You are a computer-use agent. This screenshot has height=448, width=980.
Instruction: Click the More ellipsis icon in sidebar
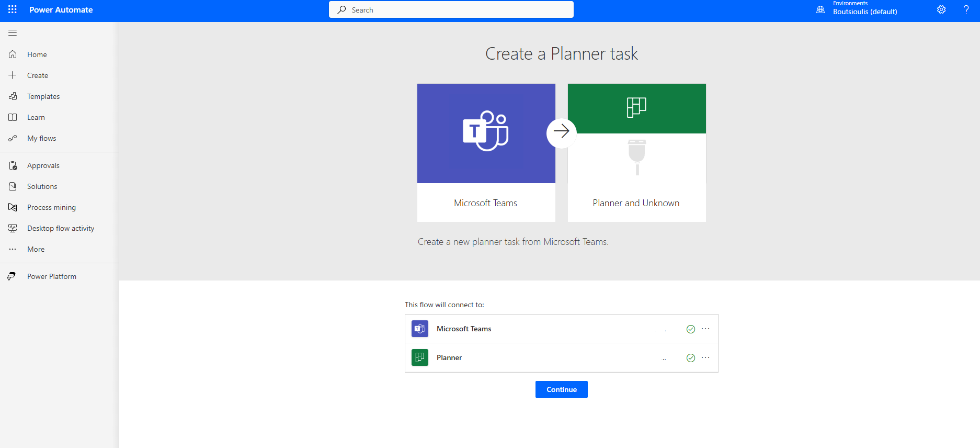pyautogui.click(x=13, y=249)
